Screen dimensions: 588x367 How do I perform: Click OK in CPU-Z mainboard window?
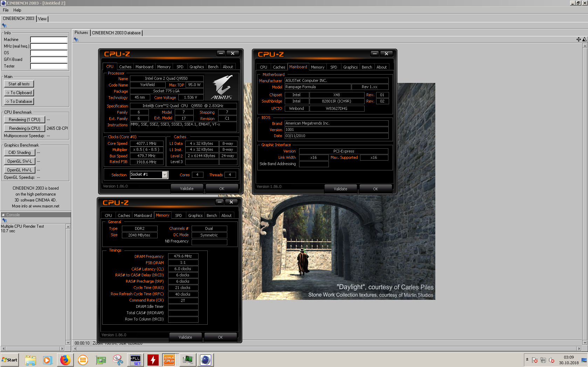[375, 189]
